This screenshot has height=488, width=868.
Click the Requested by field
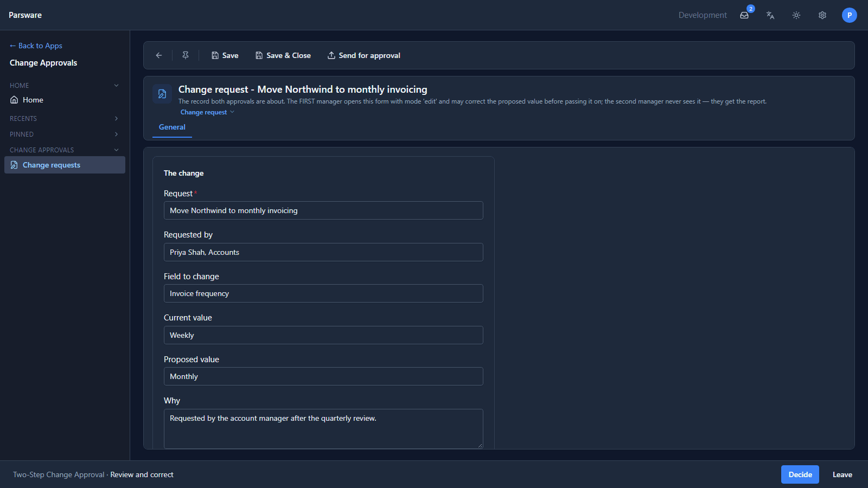[x=323, y=252]
